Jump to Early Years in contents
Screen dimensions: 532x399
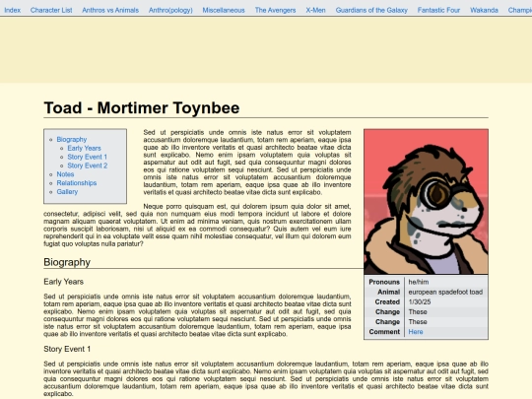(x=84, y=148)
